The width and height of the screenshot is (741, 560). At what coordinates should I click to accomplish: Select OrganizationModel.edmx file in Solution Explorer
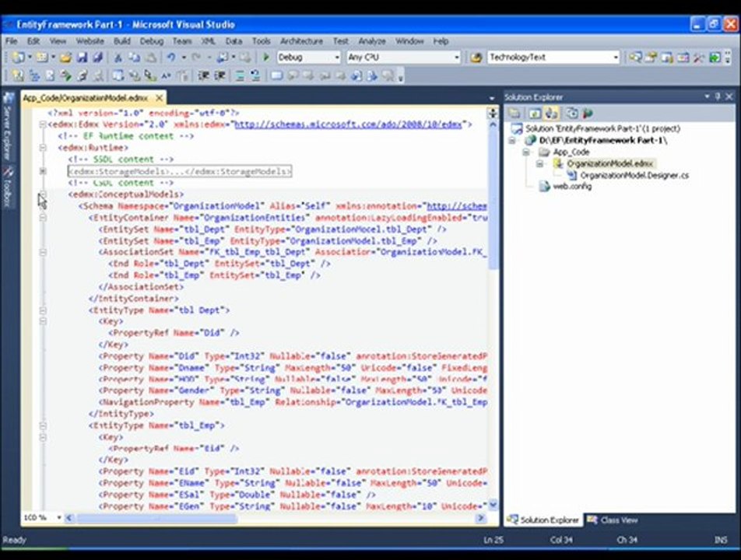click(x=609, y=164)
